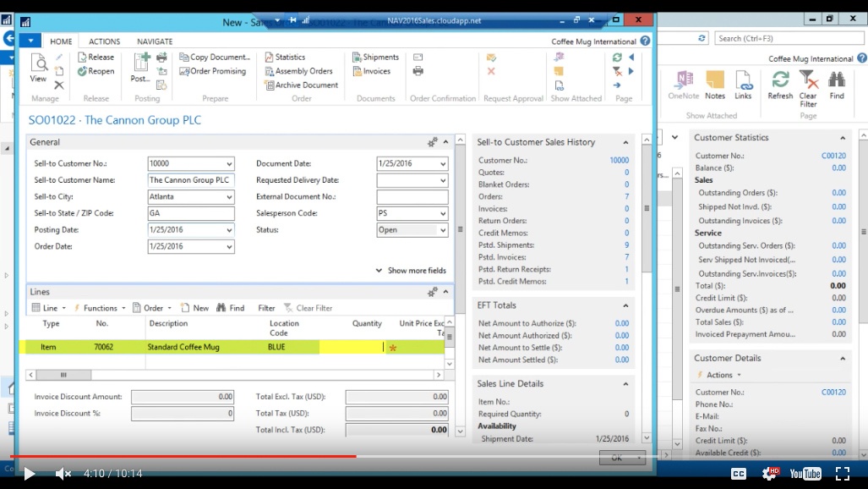Open Functions menu in Lines toolbar

pyautogui.click(x=100, y=308)
